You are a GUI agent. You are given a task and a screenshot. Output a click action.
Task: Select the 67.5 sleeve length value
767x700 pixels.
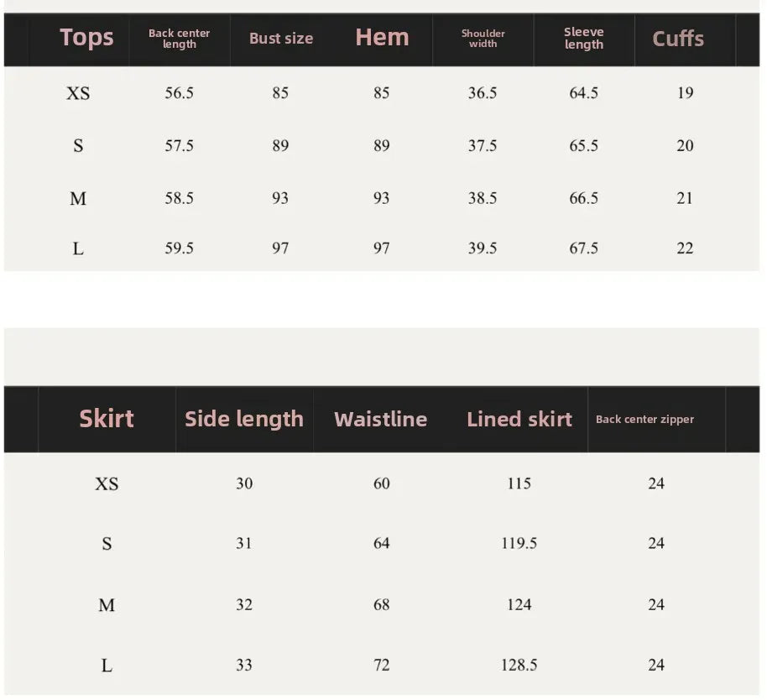tap(583, 248)
